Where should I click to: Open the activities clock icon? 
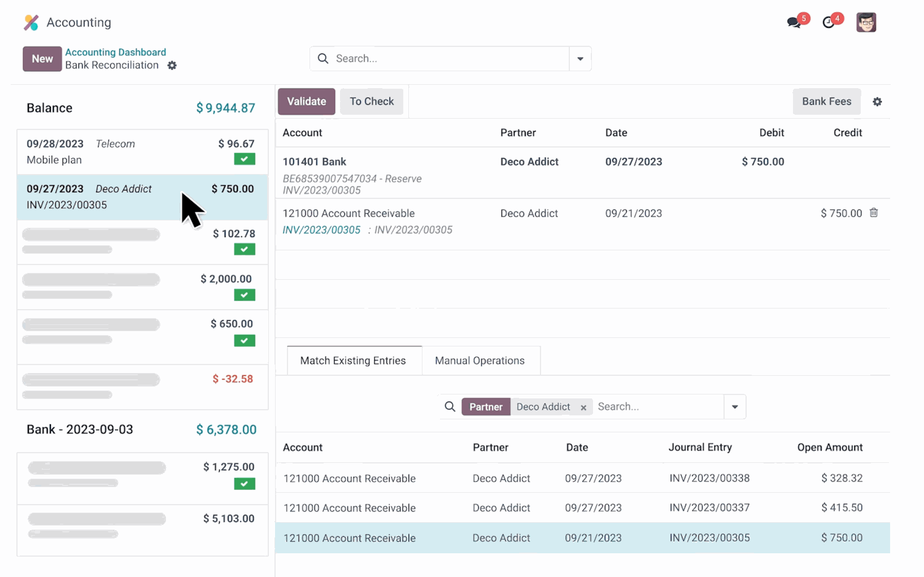point(829,23)
